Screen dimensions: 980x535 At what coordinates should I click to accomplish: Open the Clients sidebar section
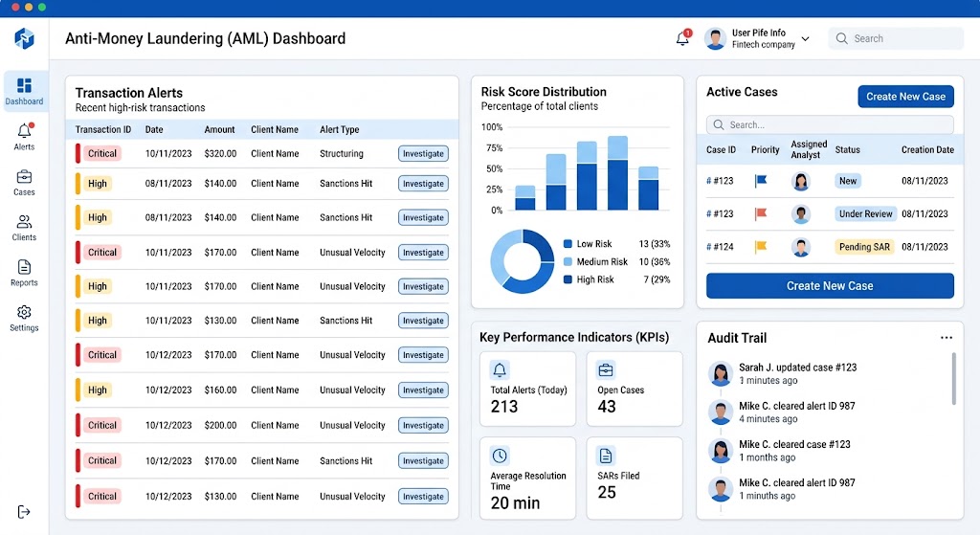tap(24, 228)
